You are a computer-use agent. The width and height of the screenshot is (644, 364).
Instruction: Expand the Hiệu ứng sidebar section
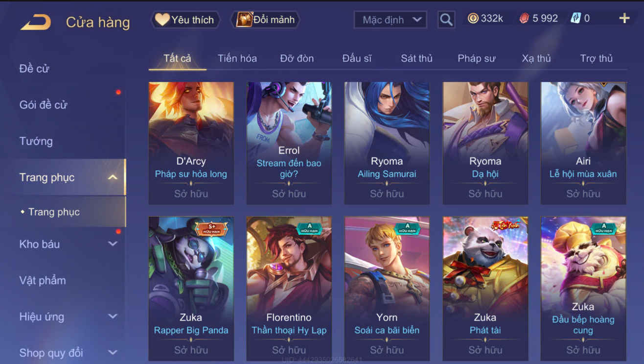(x=113, y=316)
